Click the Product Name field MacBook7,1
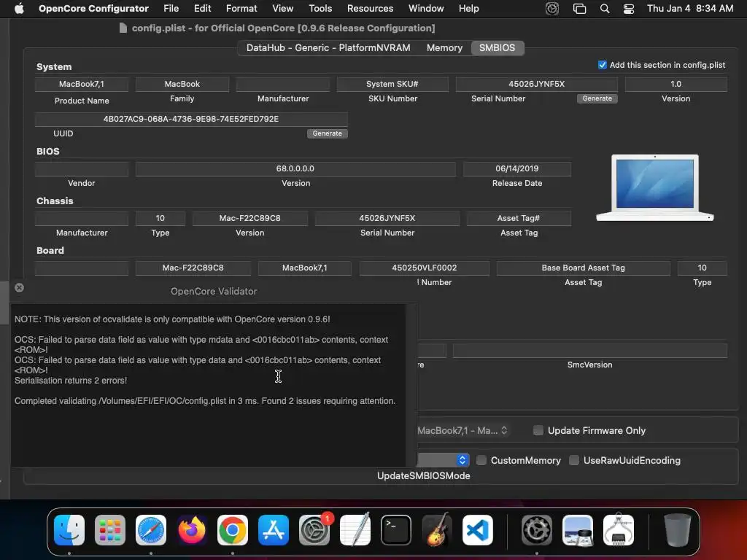Screen dimensions: 747x560 [82, 85]
